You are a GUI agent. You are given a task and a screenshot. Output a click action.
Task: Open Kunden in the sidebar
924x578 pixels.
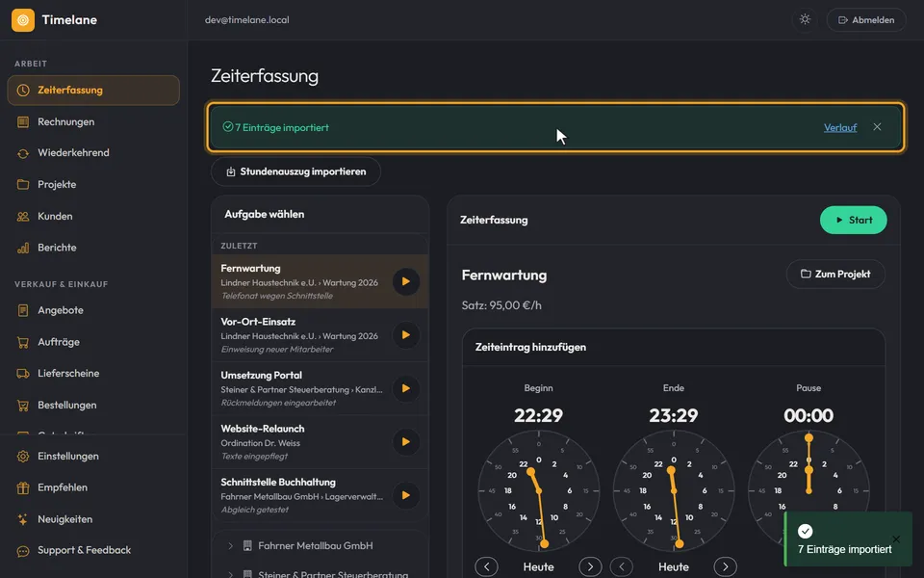93,217
